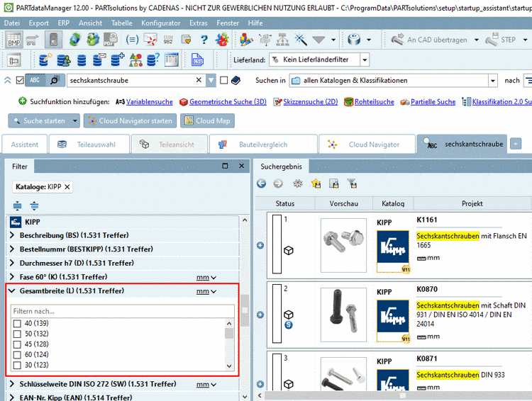Click the filter funnel icon in Suchergebnis toolbar

pyautogui.click(x=352, y=183)
